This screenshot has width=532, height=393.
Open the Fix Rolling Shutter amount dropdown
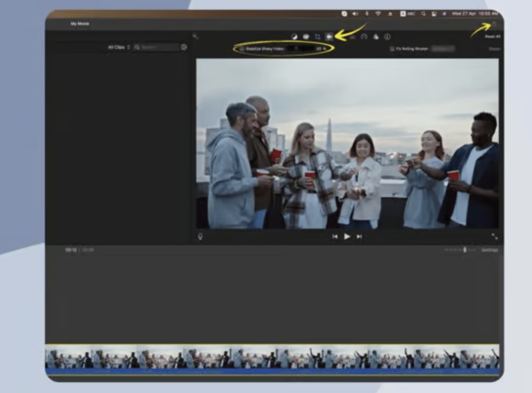pos(442,49)
